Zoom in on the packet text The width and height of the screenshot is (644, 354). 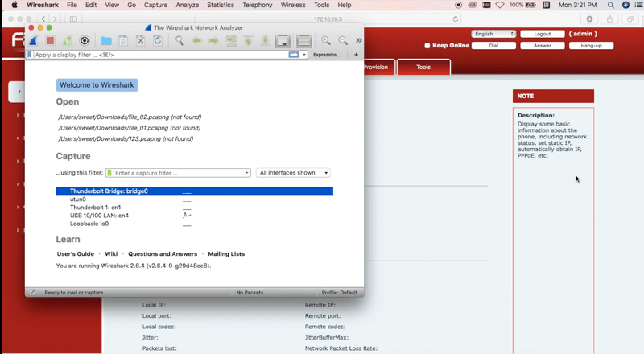click(x=326, y=40)
